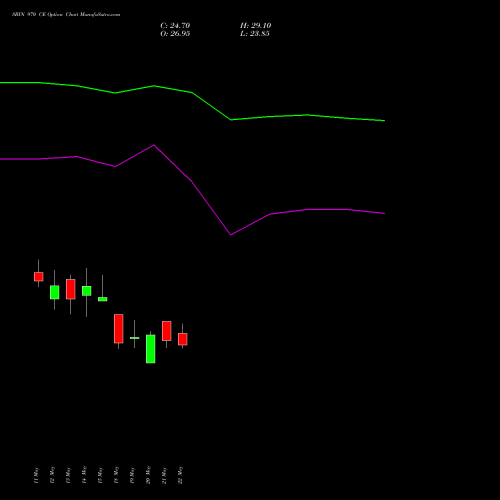Select the 19 May date label
The width and height of the screenshot is (500, 500).
(x=132, y=475)
